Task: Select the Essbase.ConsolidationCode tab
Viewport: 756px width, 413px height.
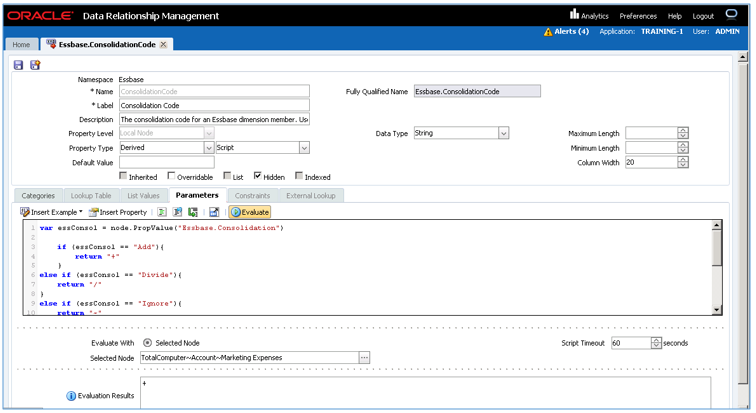Action: (107, 44)
